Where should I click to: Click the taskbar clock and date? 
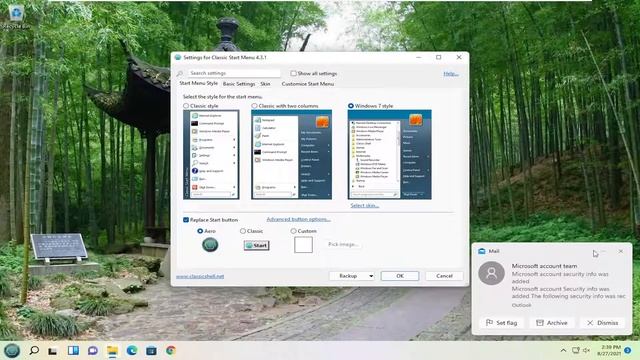(609, 350)
